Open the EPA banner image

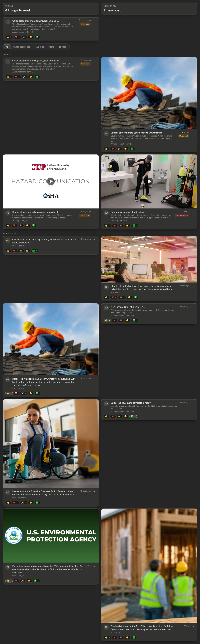pos(51,536)
